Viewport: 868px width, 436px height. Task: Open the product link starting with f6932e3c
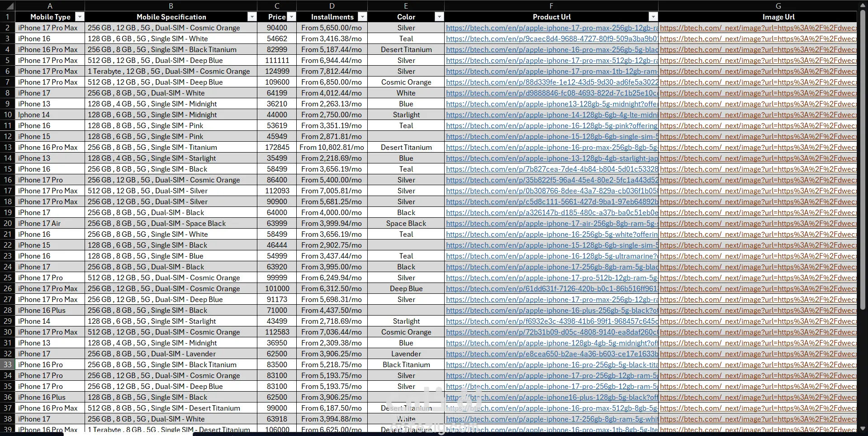[552, 321]
